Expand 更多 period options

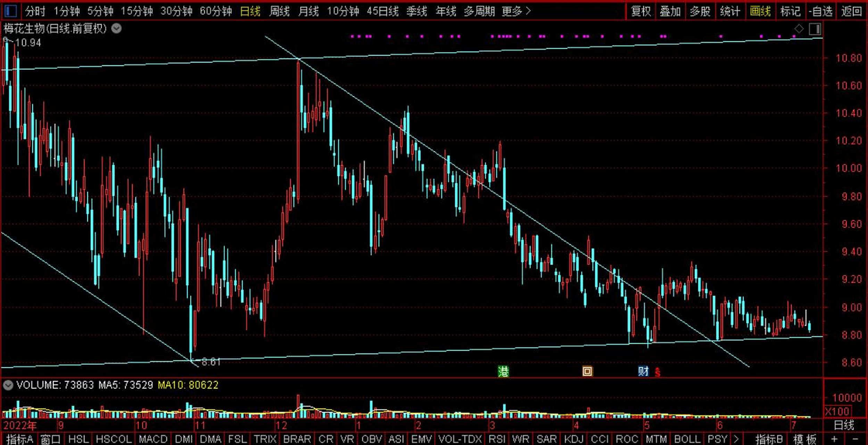pos(516,11)
